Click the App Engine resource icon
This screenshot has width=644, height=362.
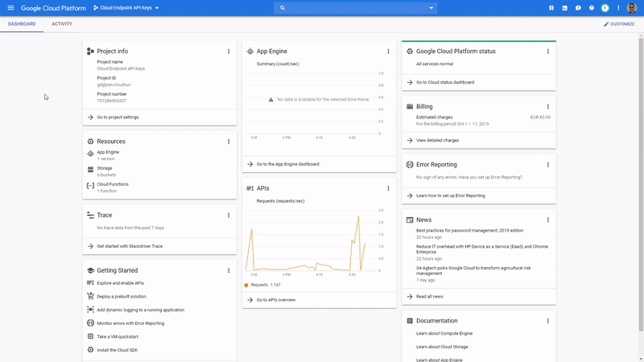coord(90,154)
